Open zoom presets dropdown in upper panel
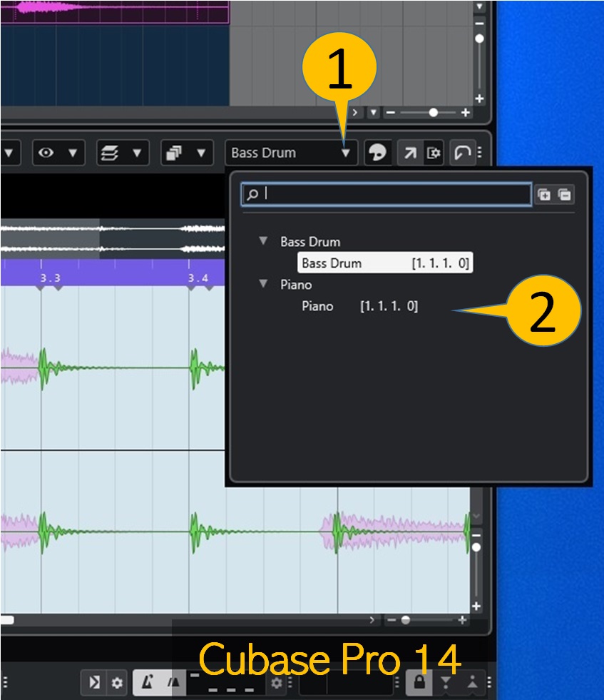Viewport: 604px width, 700px height. 374,113
